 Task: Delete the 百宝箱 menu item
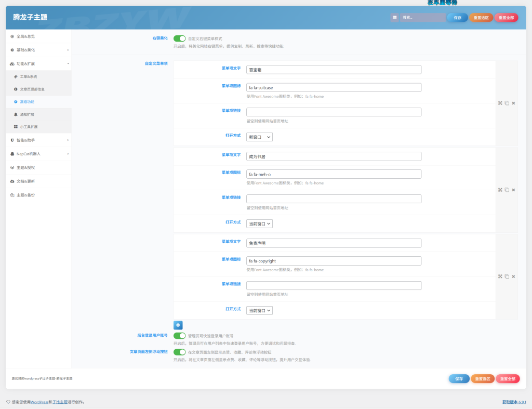tap(513, 103)
